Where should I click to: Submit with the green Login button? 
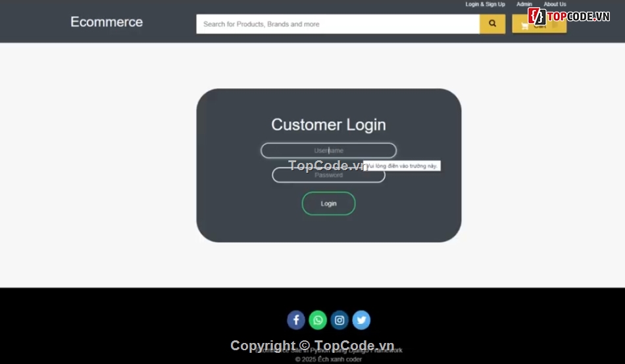[x=328, y=204]
